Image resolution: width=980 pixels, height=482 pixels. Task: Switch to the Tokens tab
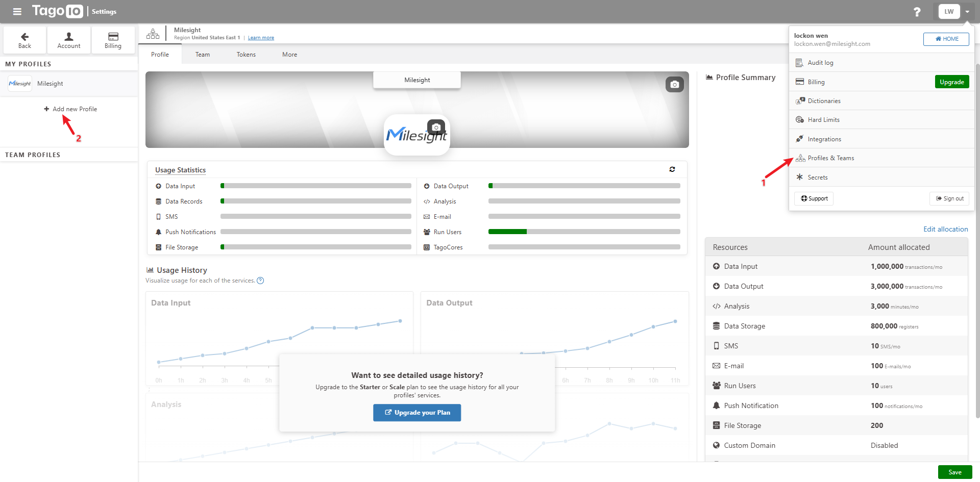pos(246,55)
